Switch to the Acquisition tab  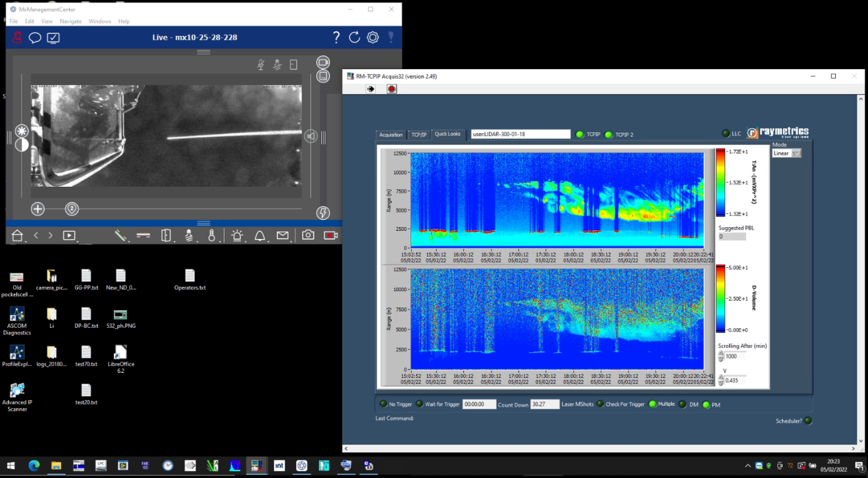(x=390, y=135)
